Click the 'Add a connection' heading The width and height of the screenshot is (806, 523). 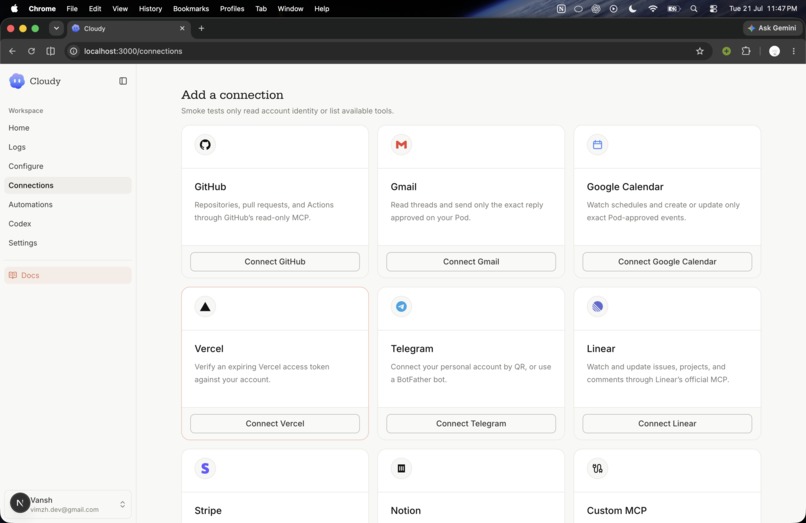pyautogui.click(x=232, y=95)
